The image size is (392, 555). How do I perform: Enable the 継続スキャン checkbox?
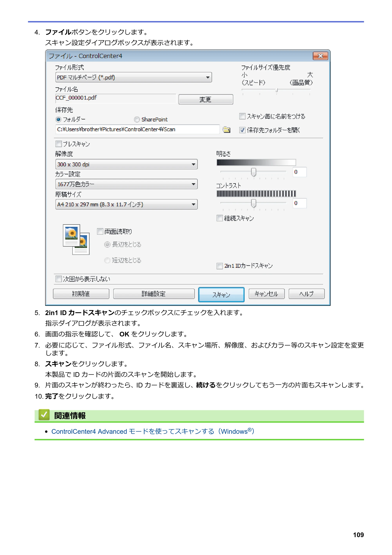tap(220, 218)
